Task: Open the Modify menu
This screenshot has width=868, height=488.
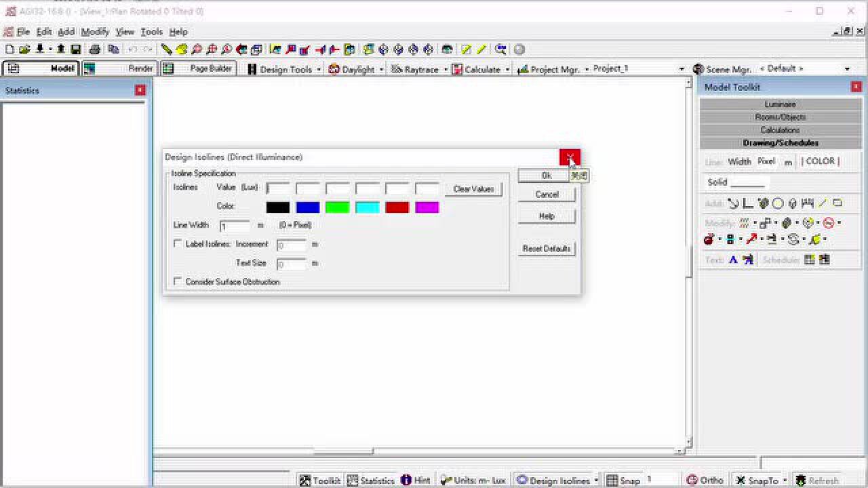Action: point(95,32)
